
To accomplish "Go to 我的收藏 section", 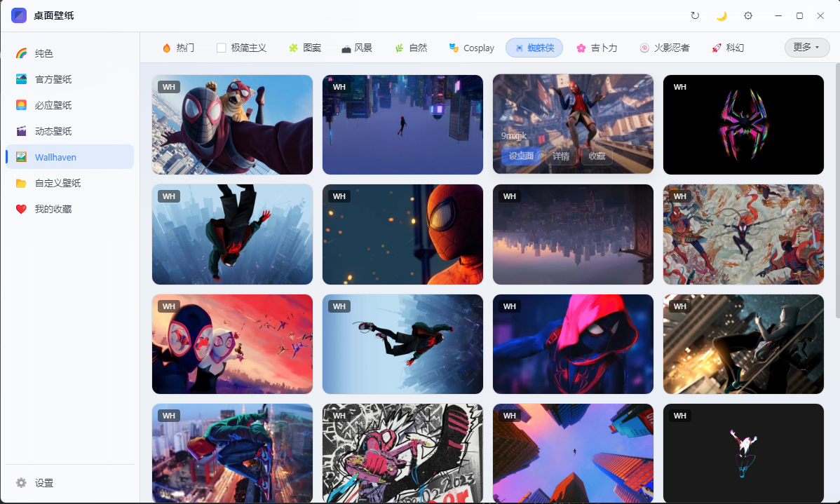I will coord(53,209).
